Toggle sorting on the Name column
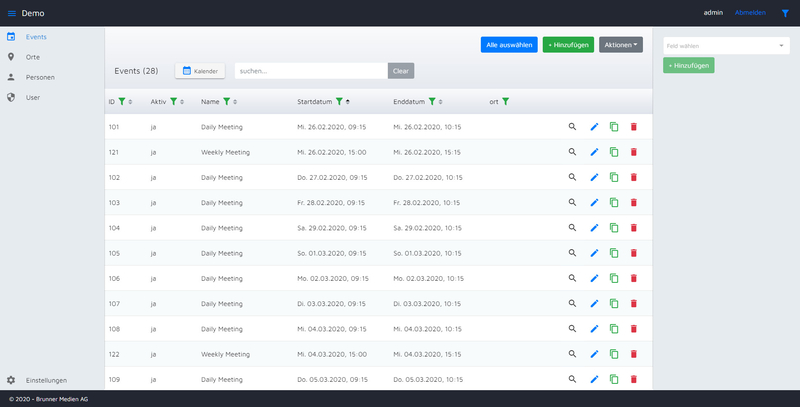Image resolution: width=800 pixels, height=407 pixels. (x=235, y=101)
